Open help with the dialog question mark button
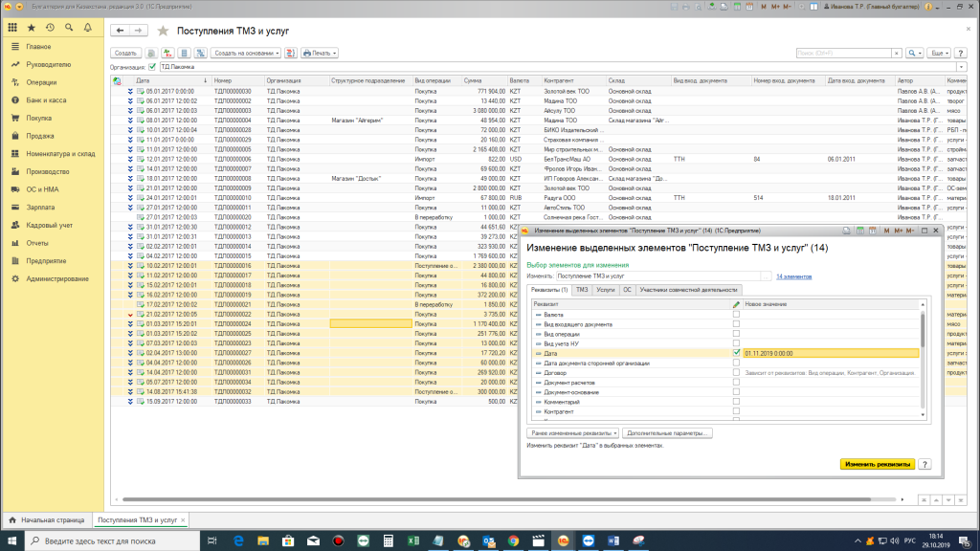 925,464
